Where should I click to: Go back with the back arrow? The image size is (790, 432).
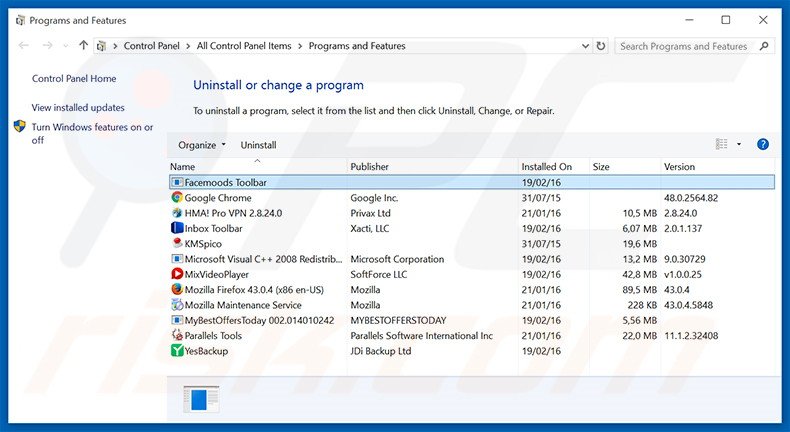pos(23,46)
